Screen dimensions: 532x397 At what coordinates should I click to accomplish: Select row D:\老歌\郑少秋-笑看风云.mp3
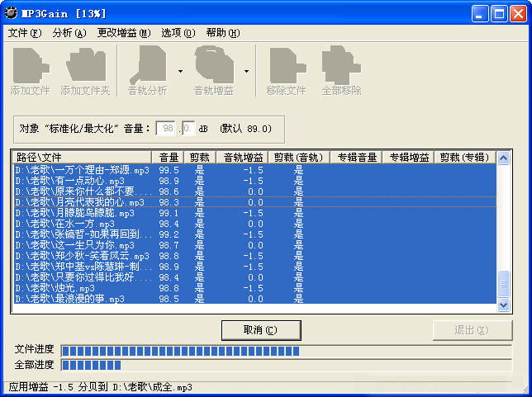[x=254, y=256]
